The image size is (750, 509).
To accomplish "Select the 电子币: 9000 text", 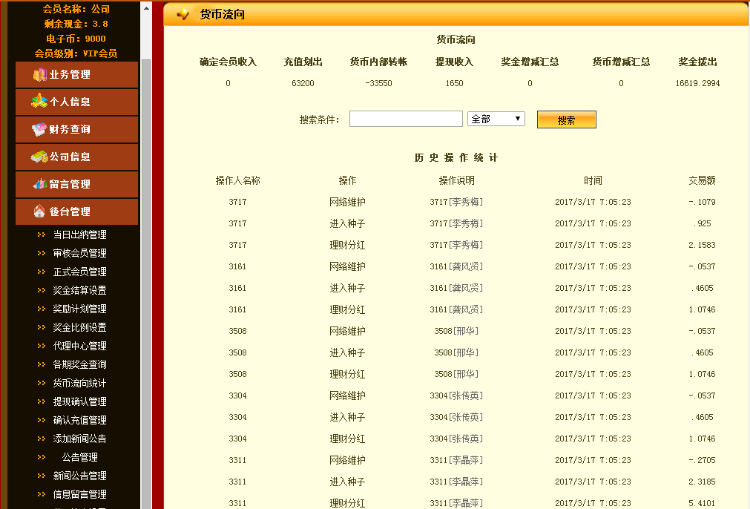I will 76,39.
